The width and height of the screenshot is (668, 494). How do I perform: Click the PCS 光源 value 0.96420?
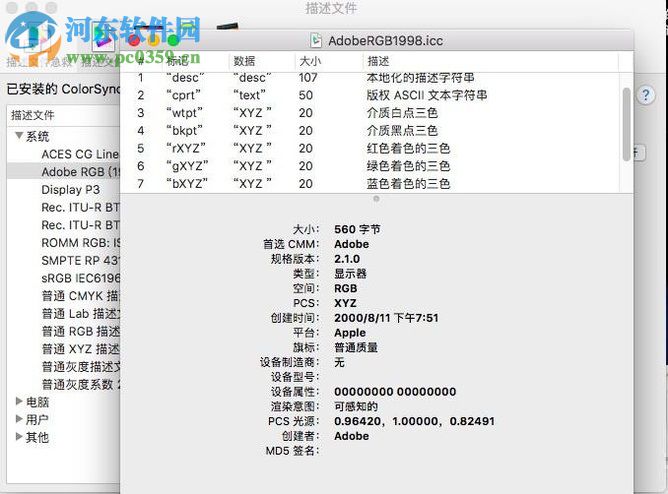coord(414,421)
